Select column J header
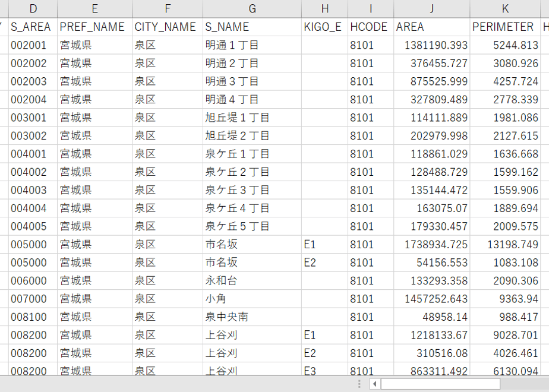 [x=432, y=9]
